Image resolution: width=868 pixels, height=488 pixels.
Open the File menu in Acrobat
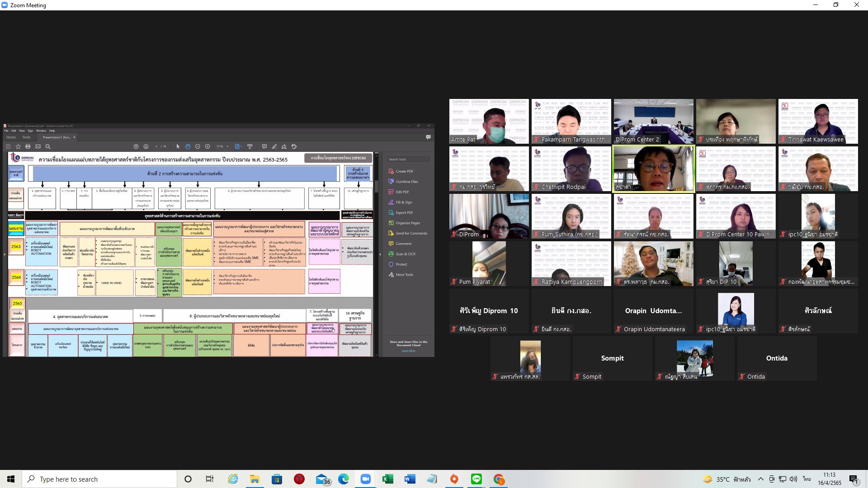[x=6, y=131]
